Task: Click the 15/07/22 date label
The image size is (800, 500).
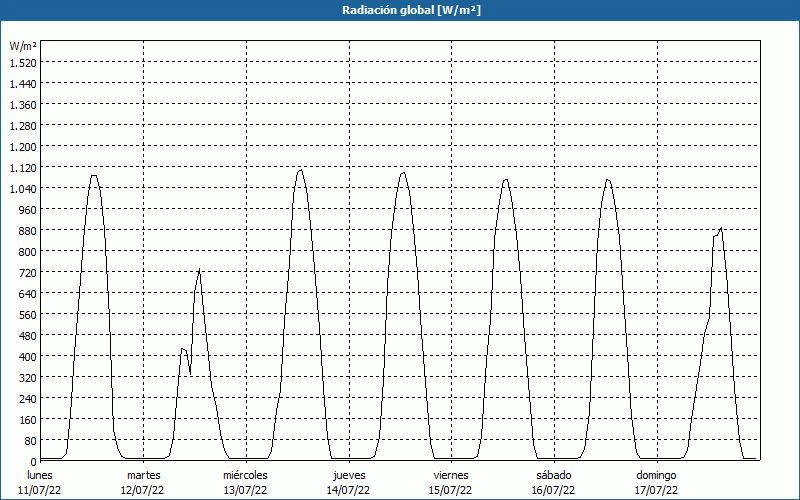Action: pos(451,490)
